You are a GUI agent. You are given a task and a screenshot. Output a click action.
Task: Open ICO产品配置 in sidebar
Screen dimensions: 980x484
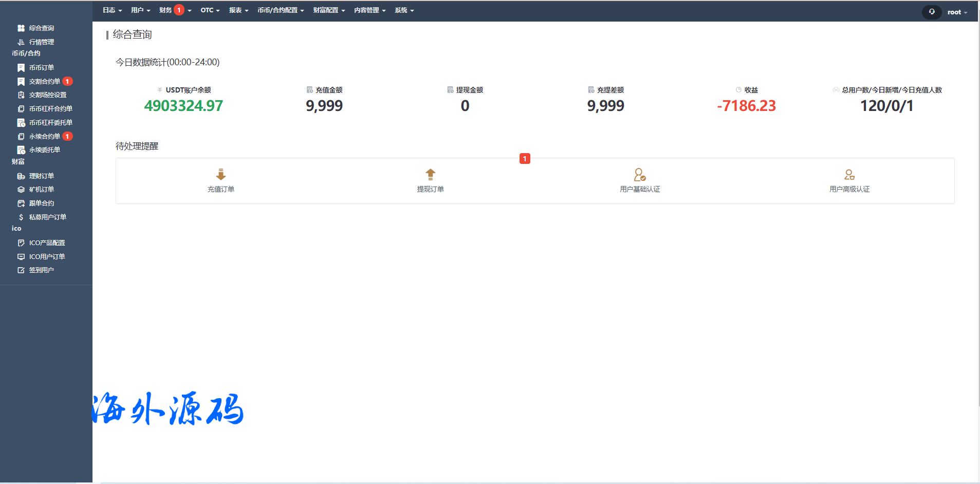tap(47, 243)
